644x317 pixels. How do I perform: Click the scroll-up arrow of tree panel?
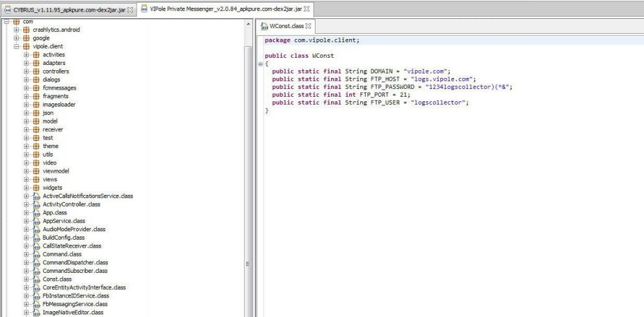(x=248, y=24)
